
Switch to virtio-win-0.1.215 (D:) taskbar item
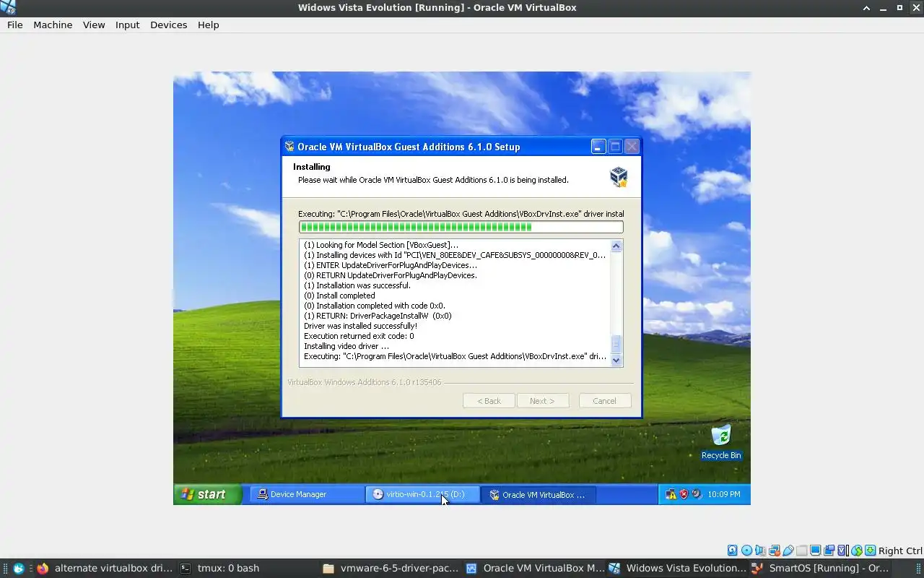tap(422, 494)
